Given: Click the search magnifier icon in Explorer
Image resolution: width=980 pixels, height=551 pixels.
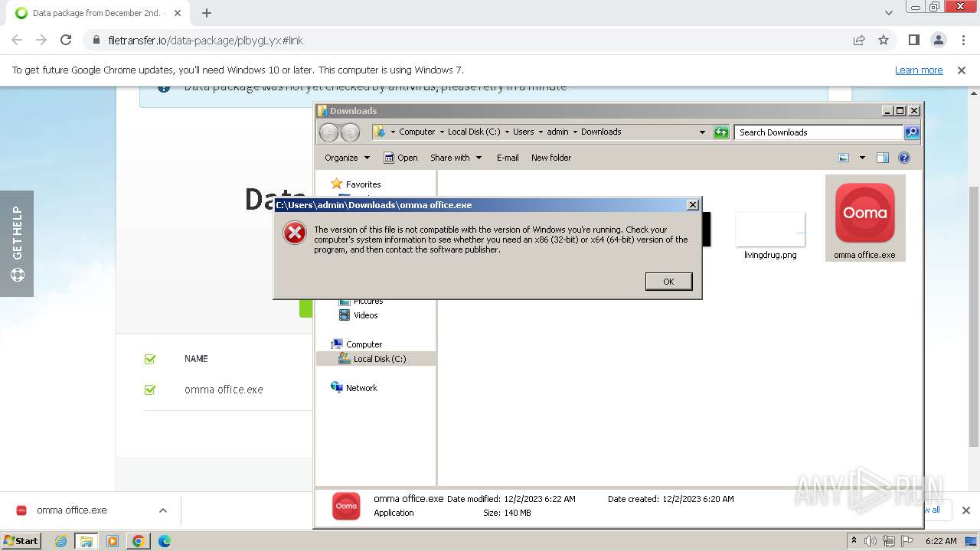Looking at the screenshot, I should pyautogui.click(x=912, y=132).
